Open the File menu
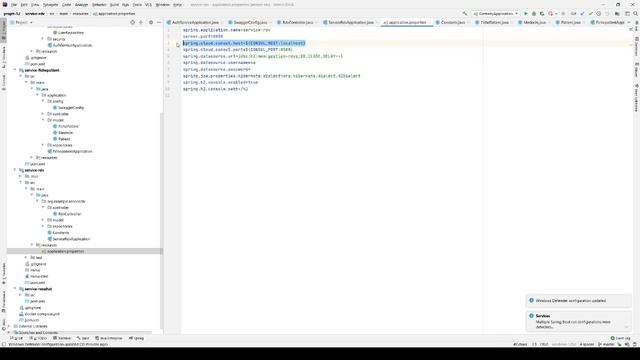The width and height of the screenshot is (640, 360). 14,4
